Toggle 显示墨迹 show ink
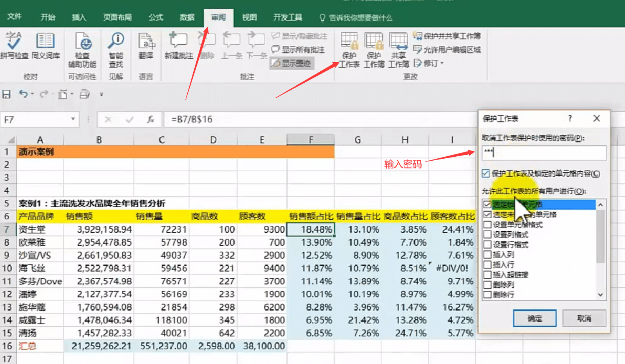Screen dimensions: 625x364 tap(292, 63)
